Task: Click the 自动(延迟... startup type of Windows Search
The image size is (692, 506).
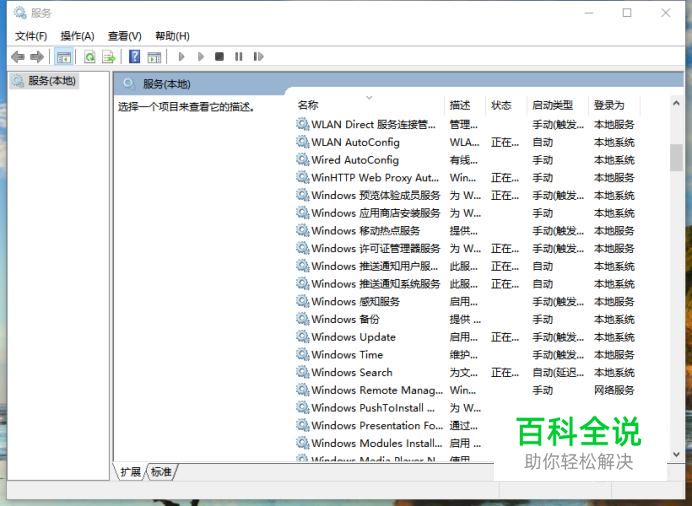Action: (x=558, y=372)
